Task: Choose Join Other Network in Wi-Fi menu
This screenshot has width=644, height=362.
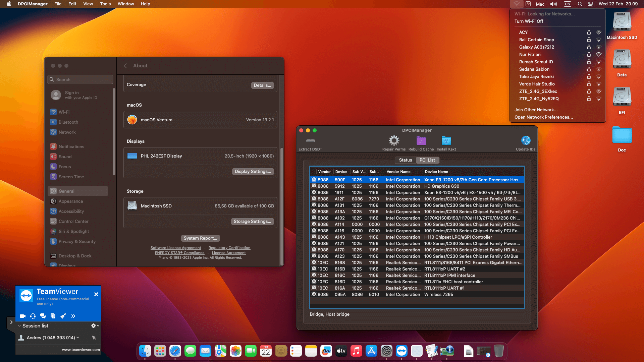Action: pos(536,110)
